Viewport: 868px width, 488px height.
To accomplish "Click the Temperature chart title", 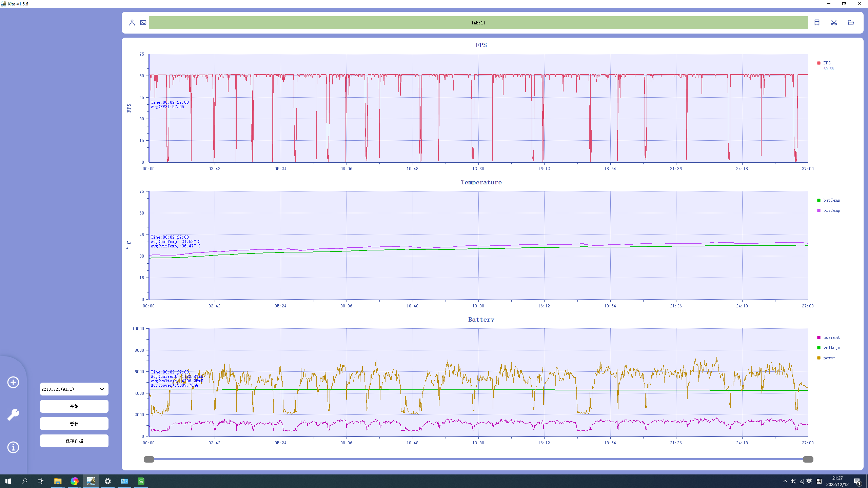I will 481,182.
